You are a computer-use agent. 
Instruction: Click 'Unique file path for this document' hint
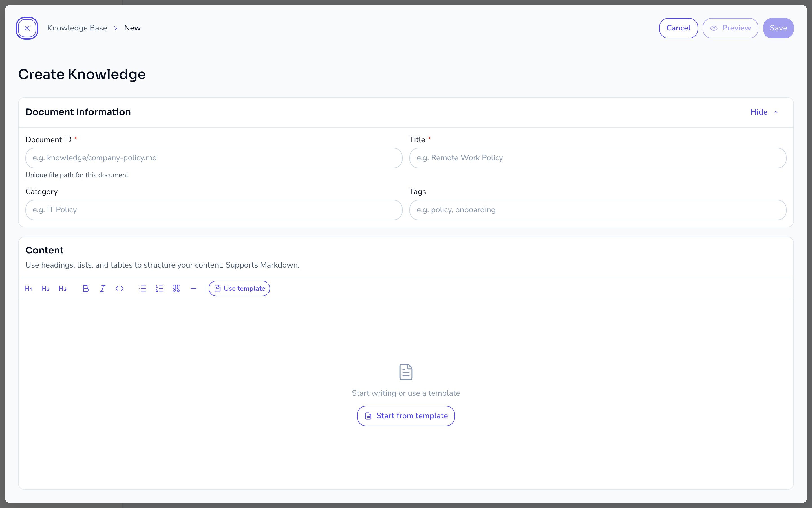point(77,175)
